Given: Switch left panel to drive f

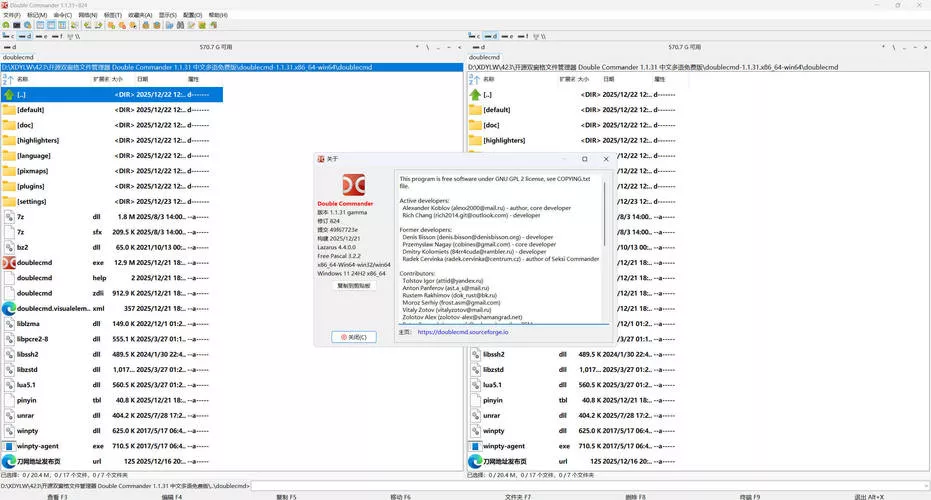Looking at the screenshot, I should [x=62, y=36].
